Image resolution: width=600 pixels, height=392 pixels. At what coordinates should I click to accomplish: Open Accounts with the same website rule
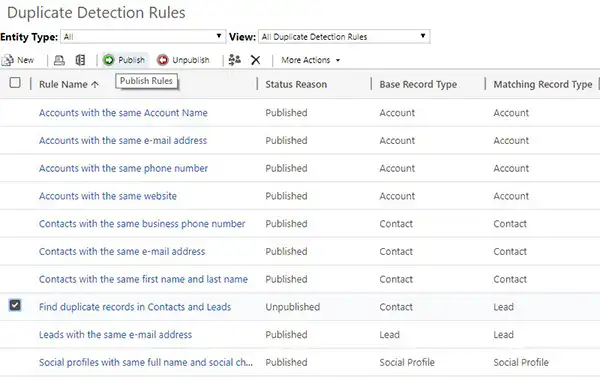[x=108, y=196]
